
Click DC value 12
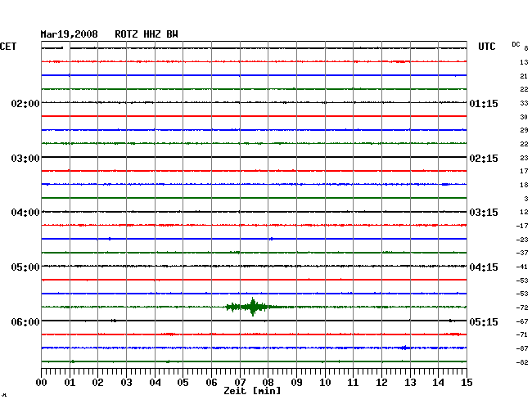click(x=524, y=212)
